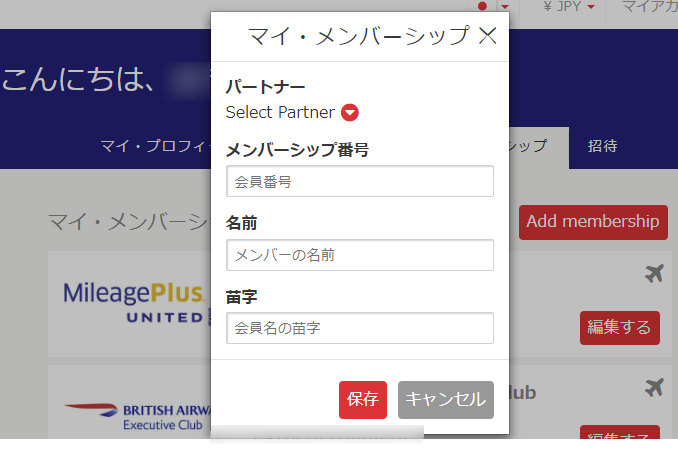Click the メンバーの名前 text field
Viewport: 678px width, 449px height.
click(360, 255)
